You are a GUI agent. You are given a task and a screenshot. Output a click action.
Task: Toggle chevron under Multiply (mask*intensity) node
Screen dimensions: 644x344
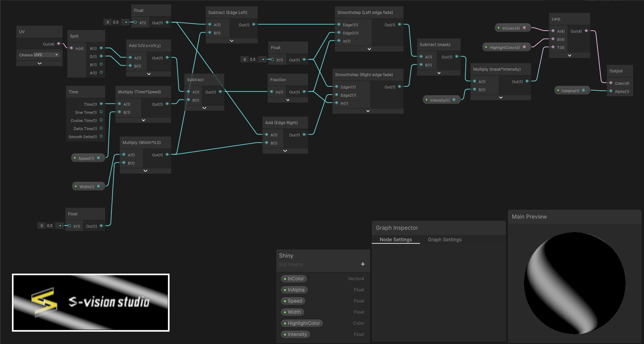(501, 97)
